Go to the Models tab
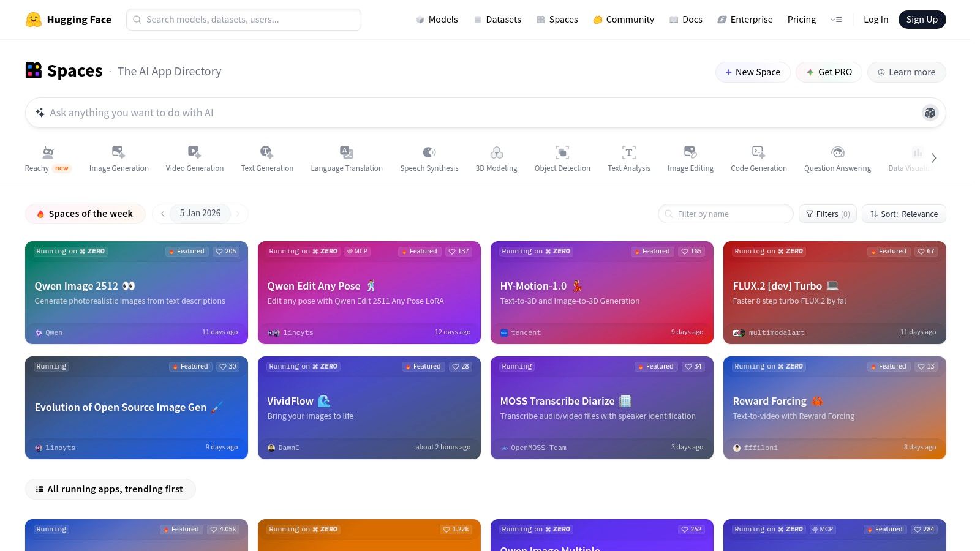The image size is (980, 551). point(437,20)
